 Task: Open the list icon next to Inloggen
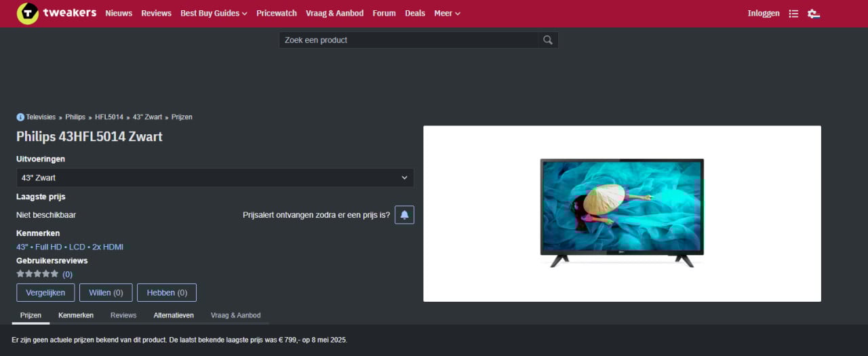[793, 14]
